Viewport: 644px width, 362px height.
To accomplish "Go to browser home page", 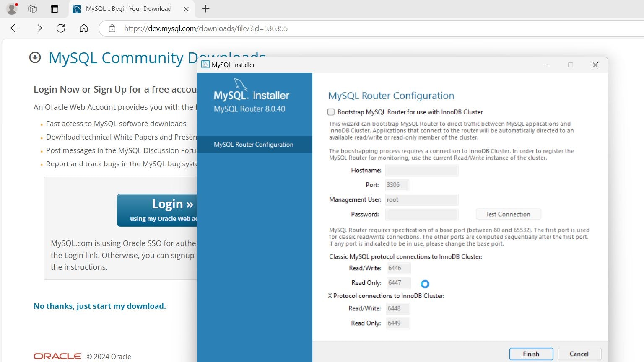I will pos(84,28).
